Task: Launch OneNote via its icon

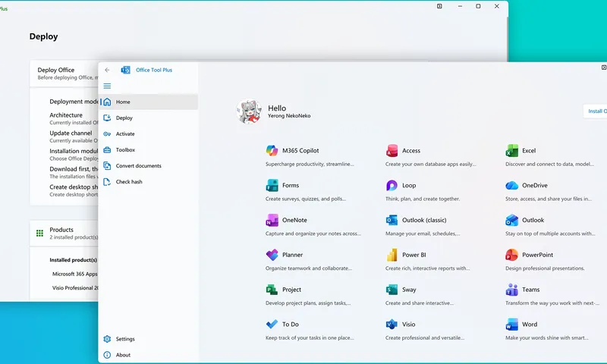Action: pyautogui.click(x=272, y=220)
